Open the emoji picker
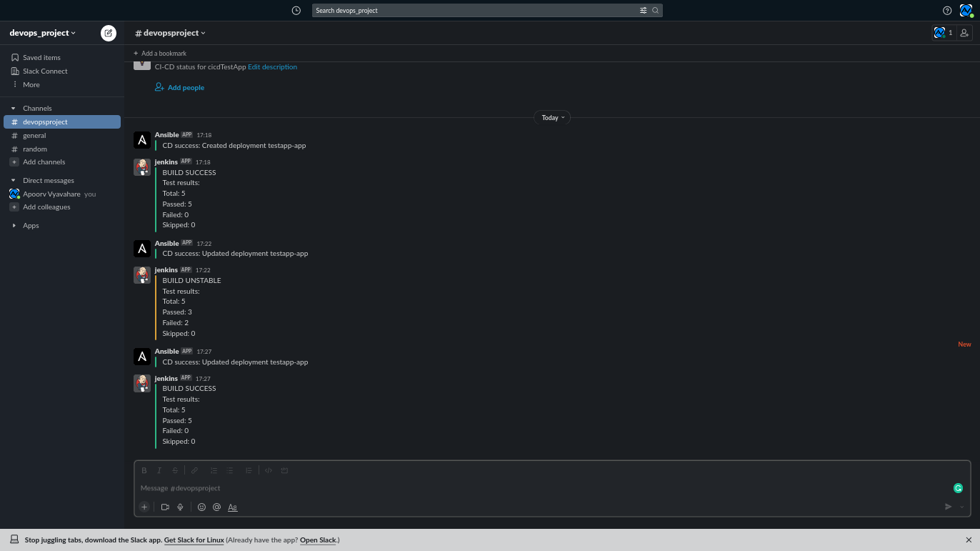Viewport: 980px width, 551px height. point(201,507)
